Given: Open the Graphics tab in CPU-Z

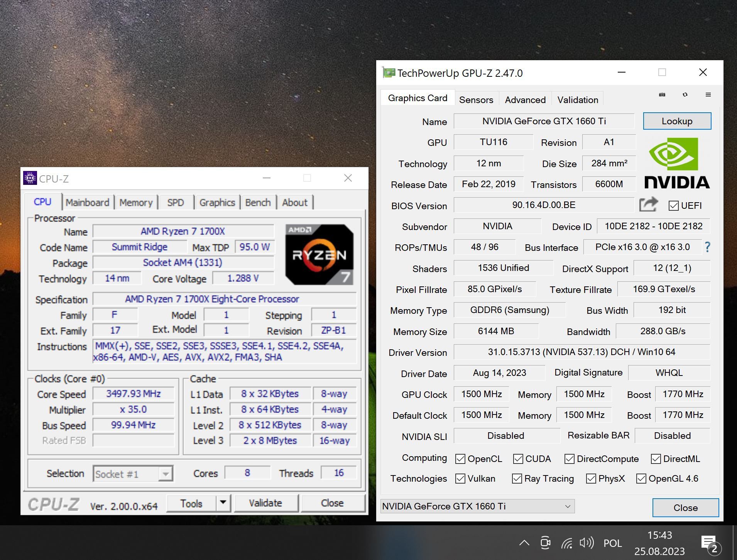Looking at the screenshot, I should coord(217,203).
